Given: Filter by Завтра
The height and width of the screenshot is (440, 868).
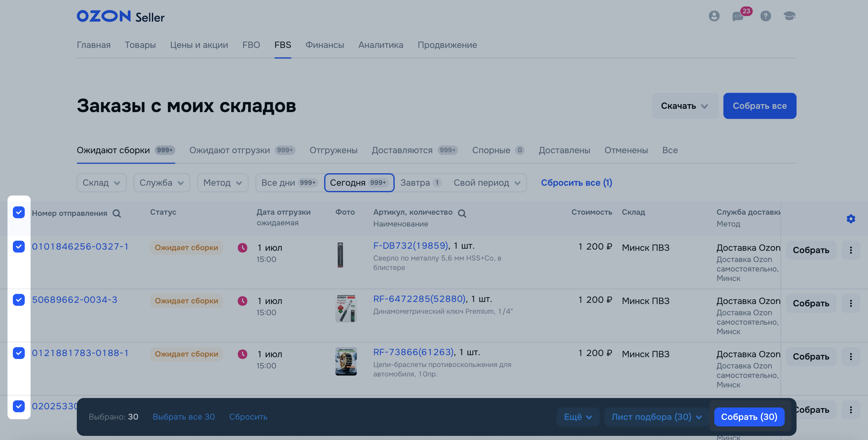Looking at the screenshot, I should point(421,183).
